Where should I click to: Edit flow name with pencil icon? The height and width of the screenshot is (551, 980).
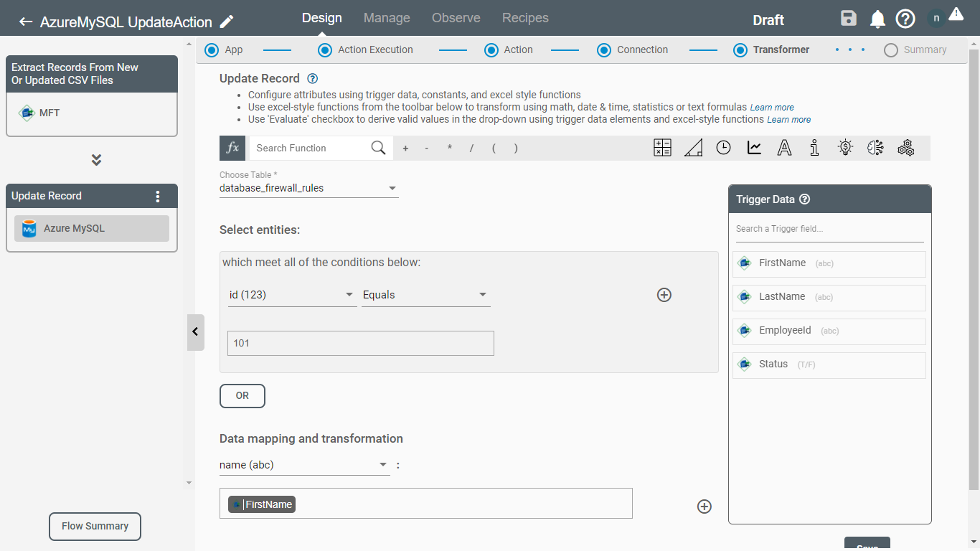(x=227, y=22)
